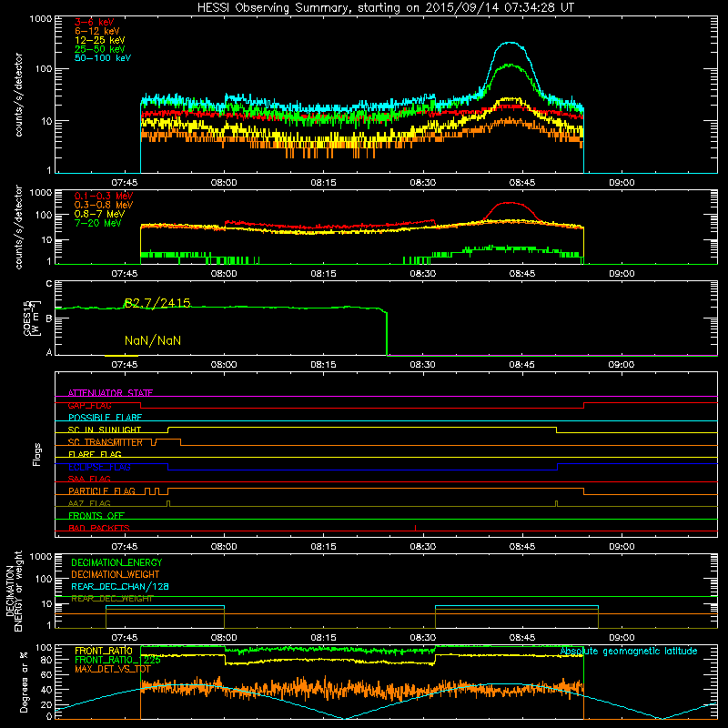Image resolution: width=728 pixels, height=728 pixels.
Task: Click the 0.1-0.3 MeV legend entry
Action: (104, 197)
